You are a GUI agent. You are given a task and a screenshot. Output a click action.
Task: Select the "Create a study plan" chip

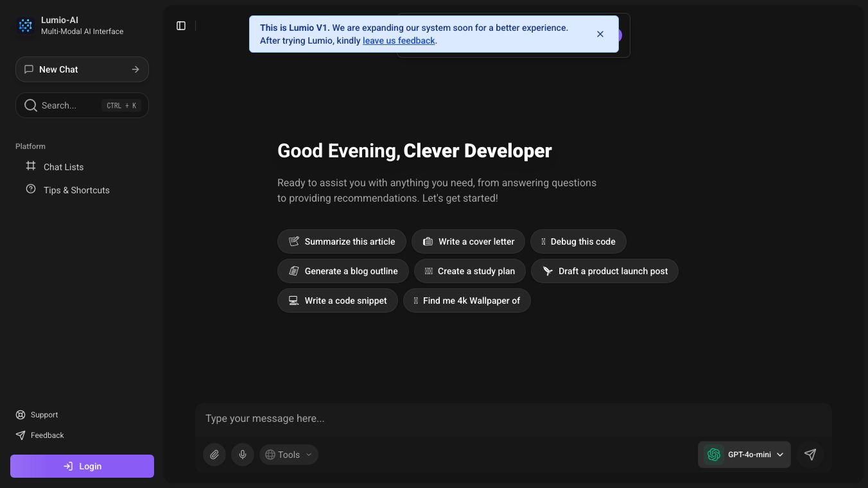[470, 271]
